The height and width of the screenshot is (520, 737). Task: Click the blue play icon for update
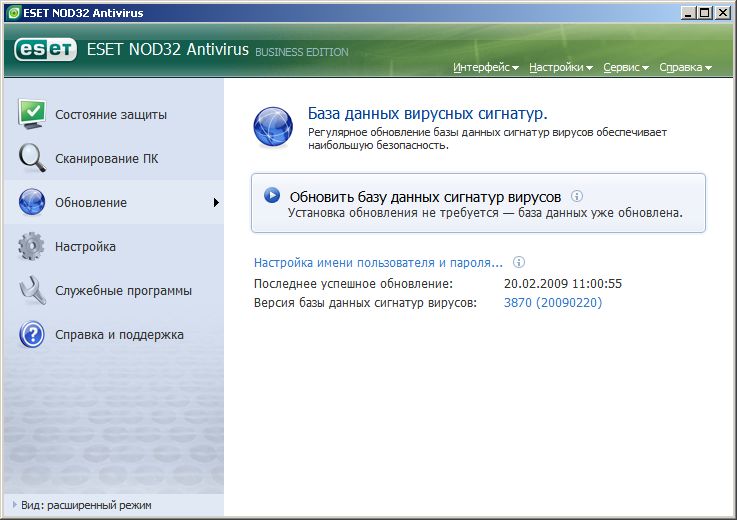(272, 195)
